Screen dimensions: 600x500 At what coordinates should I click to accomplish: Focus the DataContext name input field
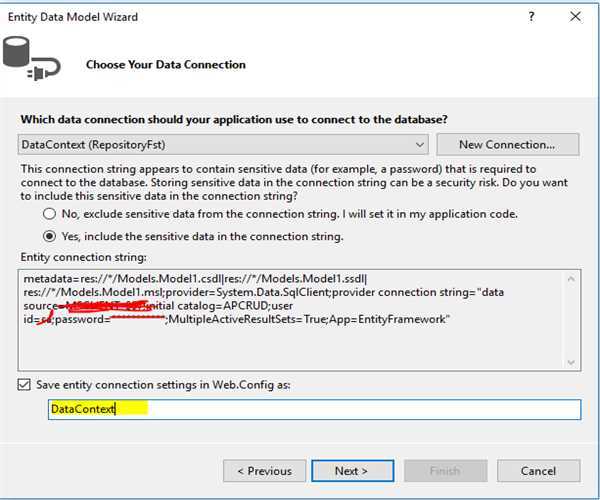click(x=314, y=409)
